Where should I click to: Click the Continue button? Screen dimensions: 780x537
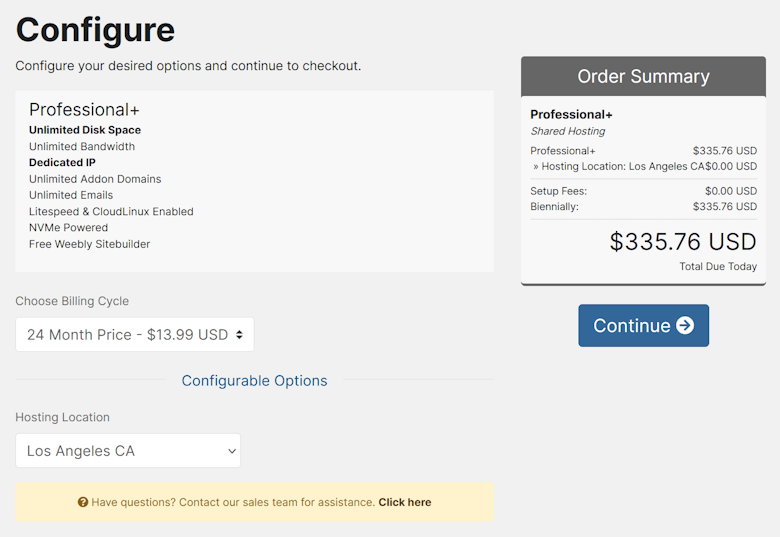coord(643,326)
